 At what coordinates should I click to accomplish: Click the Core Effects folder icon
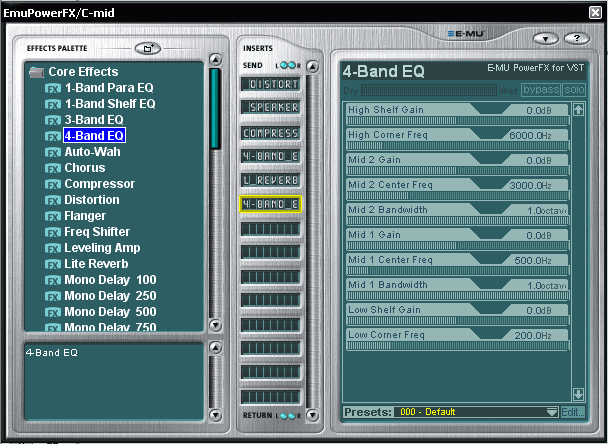coord(36,72)
